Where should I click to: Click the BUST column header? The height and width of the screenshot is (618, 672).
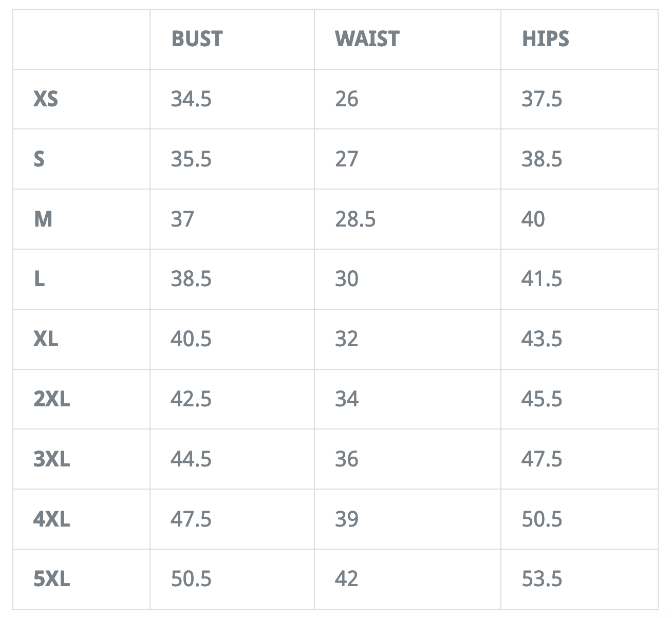tap(197, 39)
